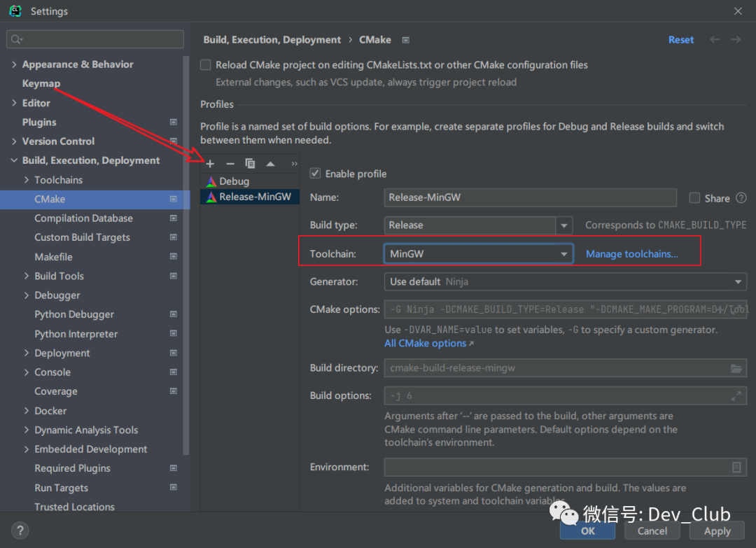Click the Apply button
This screenshot has width=756, height=548.
point(717,531)
